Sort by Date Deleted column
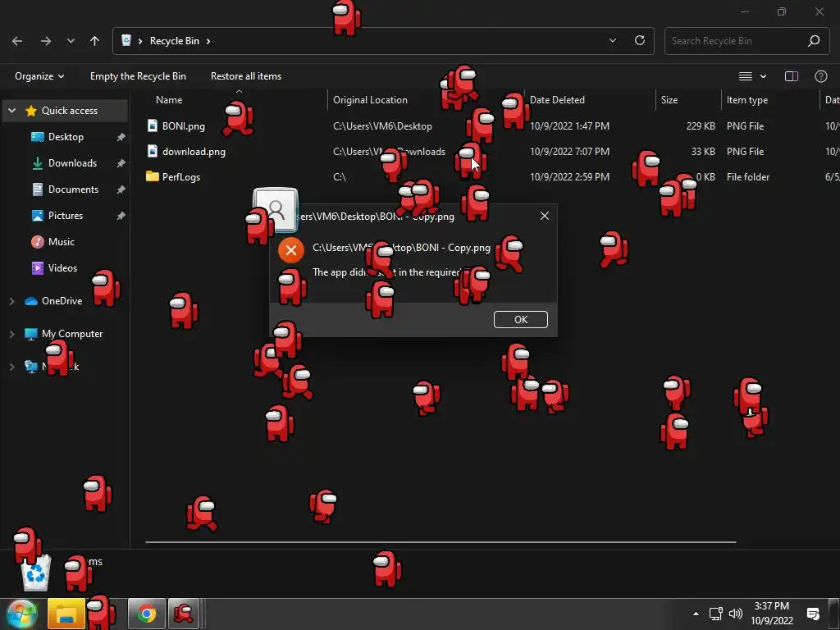 (557, 100)
